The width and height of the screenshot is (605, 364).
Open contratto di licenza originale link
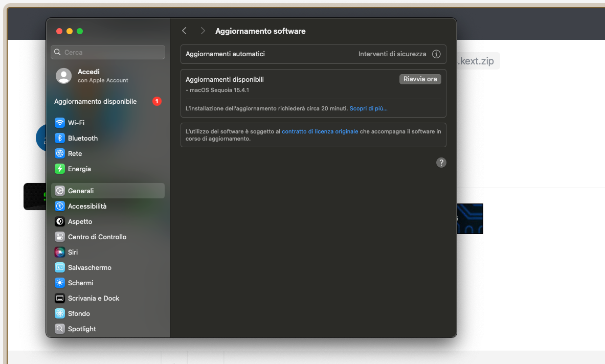(x=320, y=131)
